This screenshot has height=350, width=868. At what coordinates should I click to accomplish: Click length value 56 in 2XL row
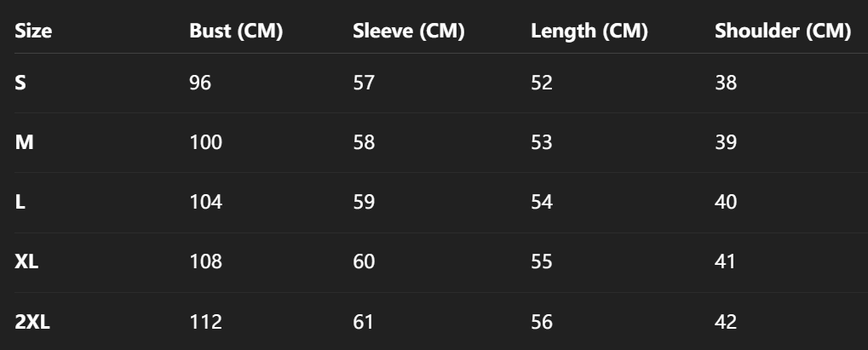click(542, 322)
